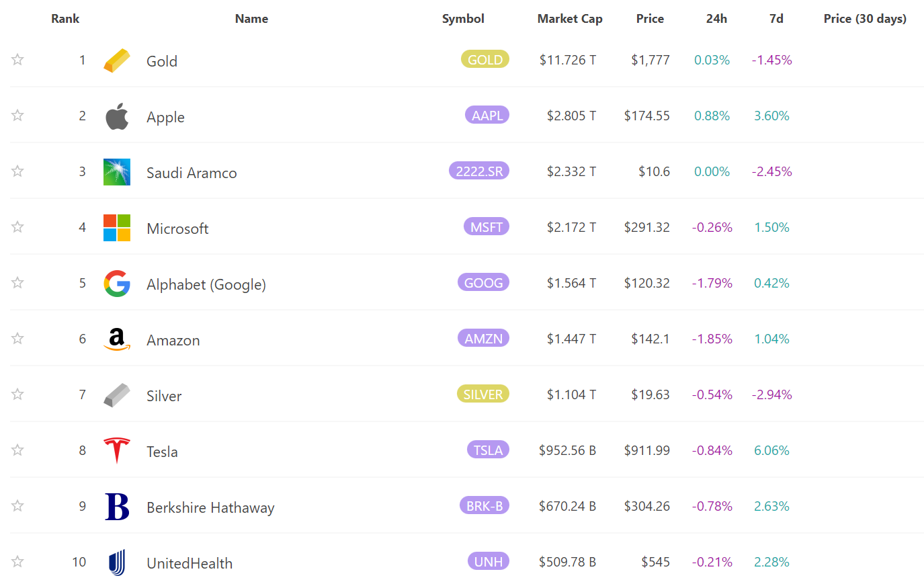Click the yellow GOLD symbol badge

click(485, 59)
